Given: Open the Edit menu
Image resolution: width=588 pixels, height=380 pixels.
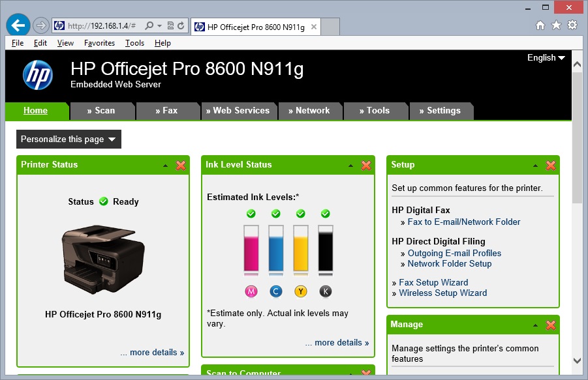Looking at the screenshot, I should click(40, 43).
